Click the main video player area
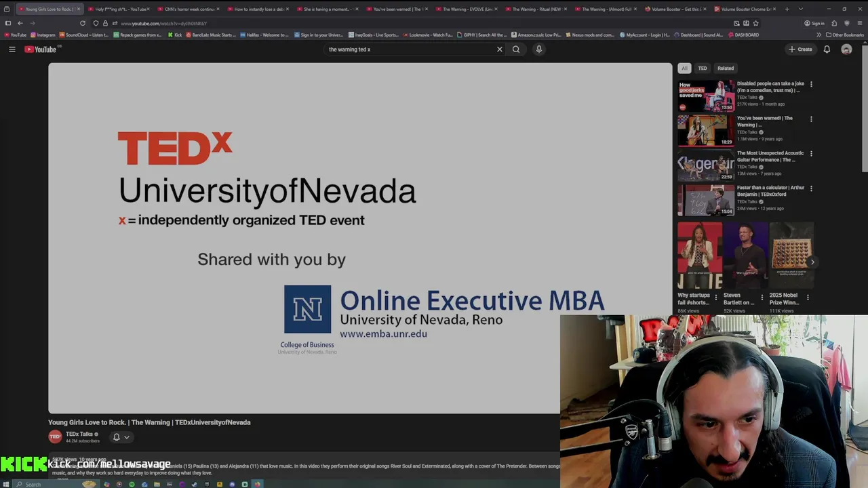The width and height of the screenshot is (868, 488). coord(360,238)
